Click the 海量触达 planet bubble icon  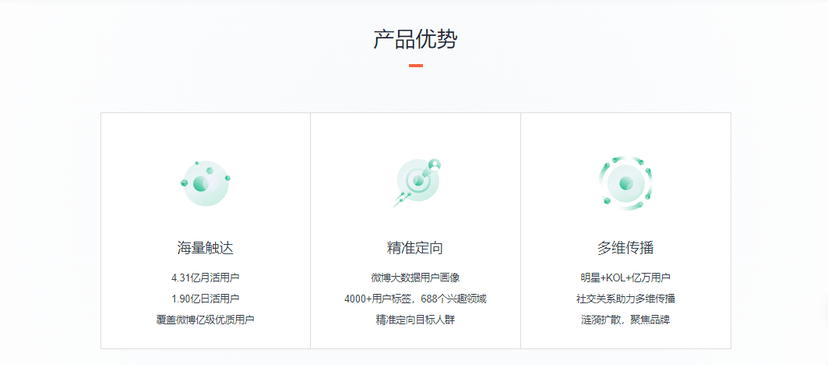pyautogui.click(x=205, y=183)
